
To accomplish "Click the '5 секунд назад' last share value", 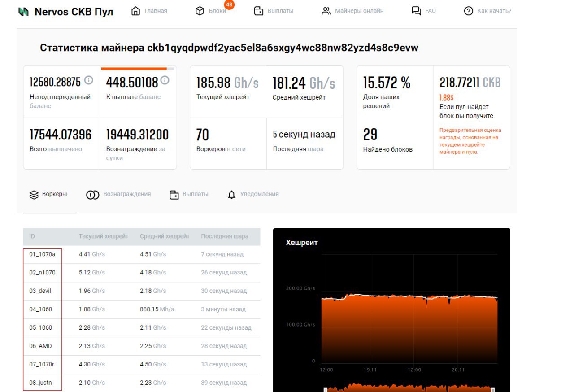I will coord(304,135).
